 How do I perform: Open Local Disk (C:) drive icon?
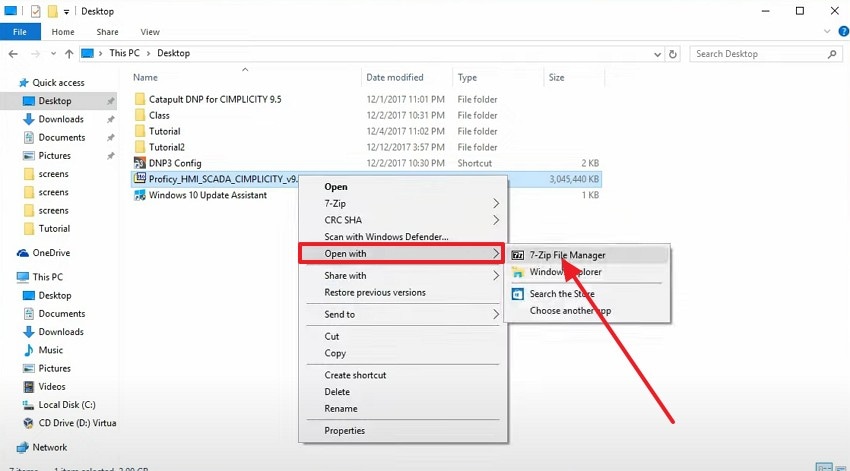coord(28,405)
